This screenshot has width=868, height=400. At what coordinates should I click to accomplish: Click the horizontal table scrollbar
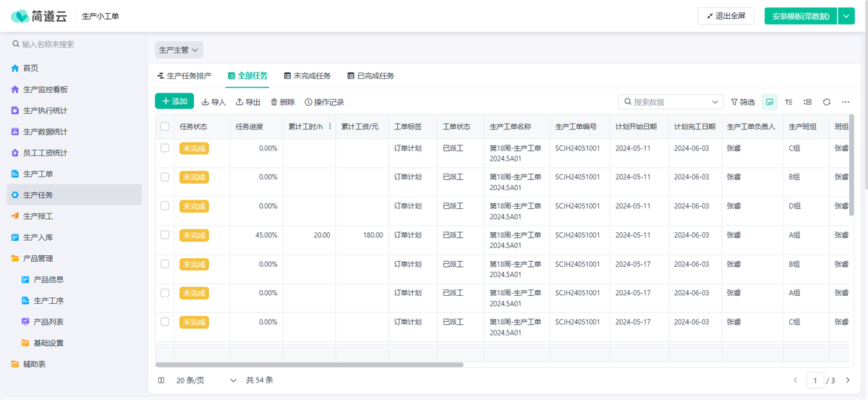(x=310, y=365)
